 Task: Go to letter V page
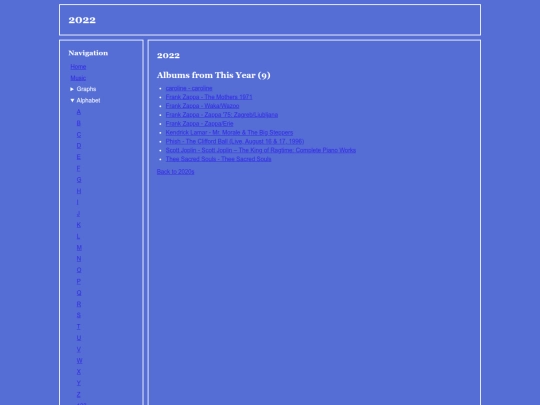[79, 349]
